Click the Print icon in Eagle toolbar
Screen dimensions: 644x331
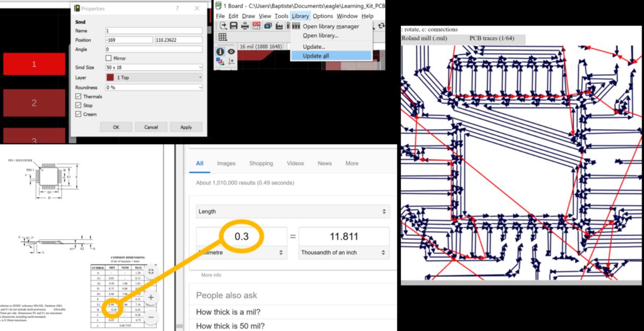[x=245, y=26]
